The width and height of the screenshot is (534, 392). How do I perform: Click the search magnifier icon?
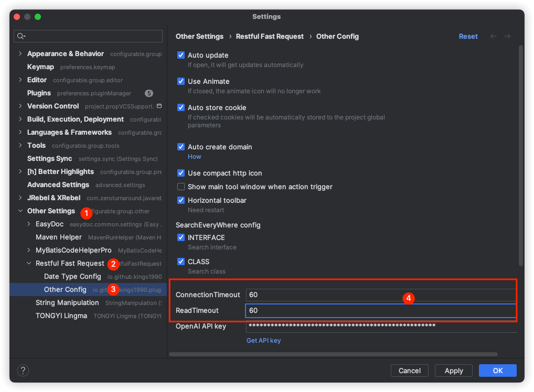tap(21, 36)
